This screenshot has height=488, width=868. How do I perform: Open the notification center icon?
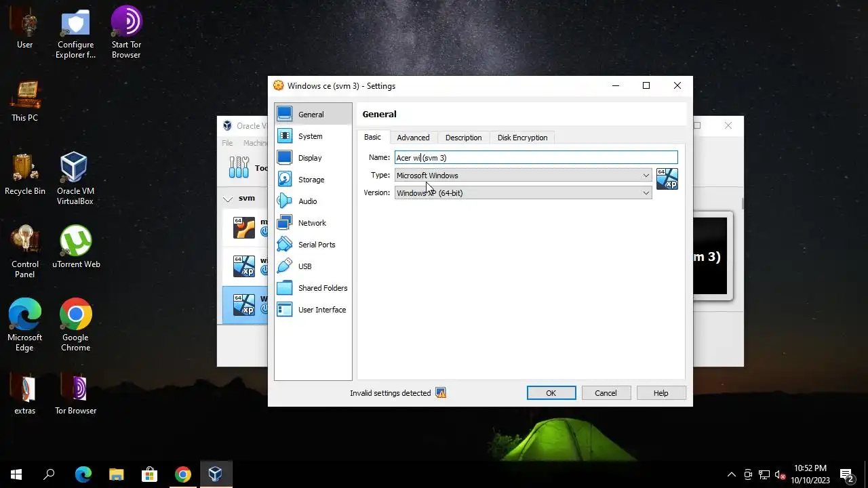pos(846,474)
